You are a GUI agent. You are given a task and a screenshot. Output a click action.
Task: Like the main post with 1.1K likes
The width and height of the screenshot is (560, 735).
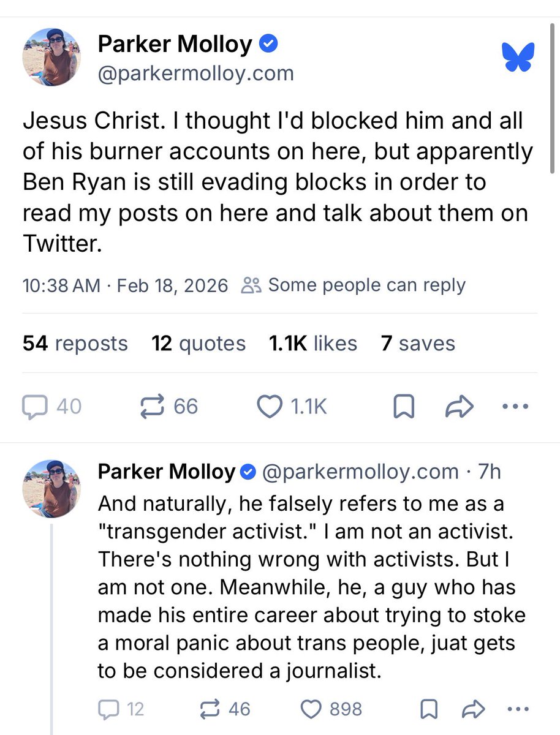270,407
